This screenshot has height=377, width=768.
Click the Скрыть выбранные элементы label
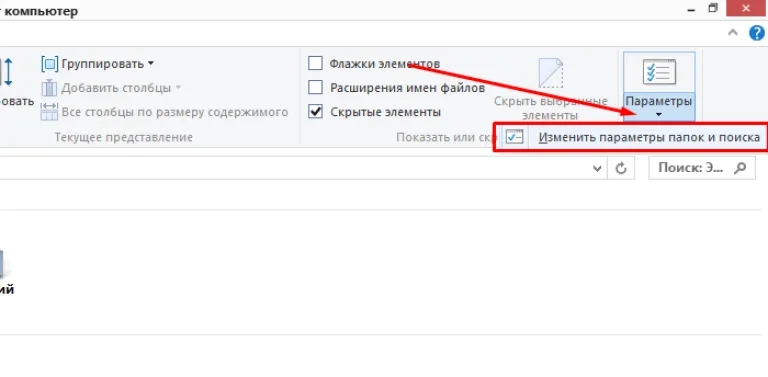pyautogui.click(x=551, y=108)
